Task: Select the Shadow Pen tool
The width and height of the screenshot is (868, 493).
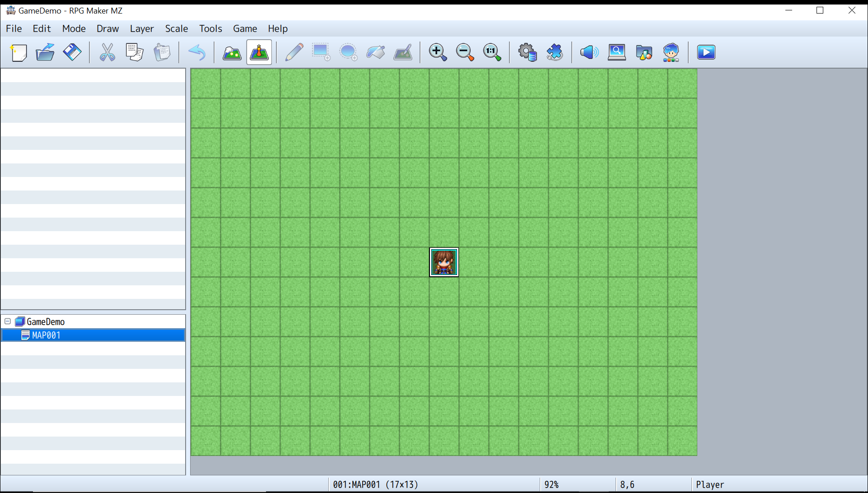Action: tap(403, 52)
